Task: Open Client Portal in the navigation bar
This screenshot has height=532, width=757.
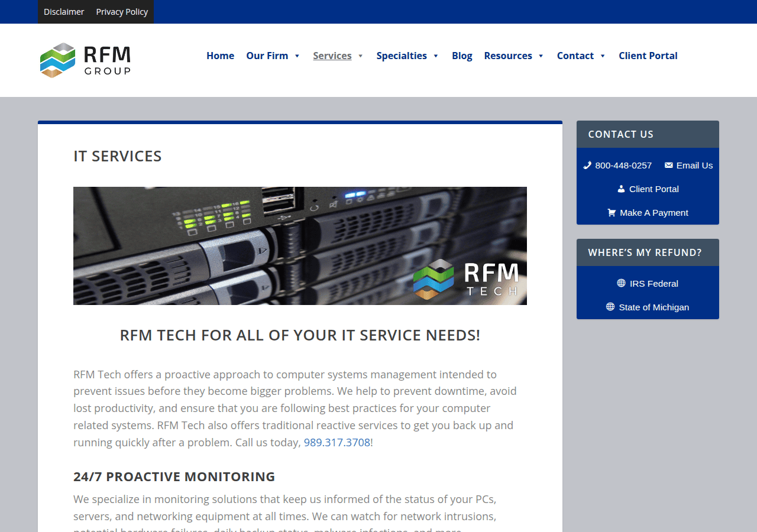Action: point(648,56)
